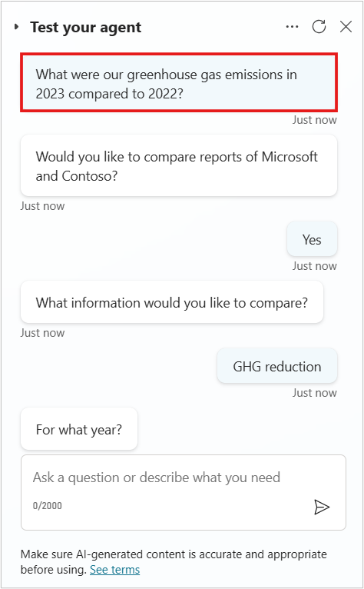The height and width of the screenshot is (589, 364).
Task: Click timestamp below the Contoso comparison message
Action: [42, 206]
